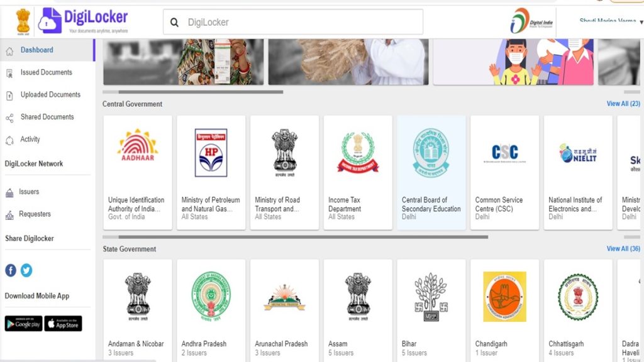Select the Bihar state issuer card
Image resolution: width=644 pixels, height=362 pixels.
pyautogui.click(x=431, y=311)
